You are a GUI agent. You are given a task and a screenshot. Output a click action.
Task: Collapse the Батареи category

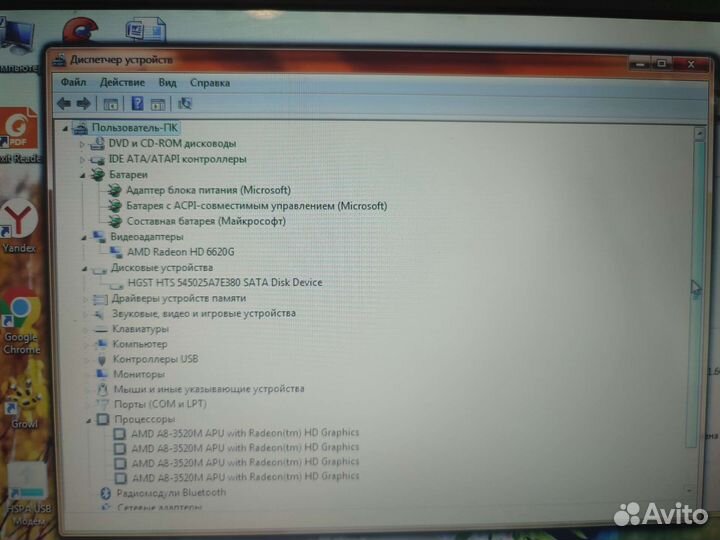tap(83, 175)
